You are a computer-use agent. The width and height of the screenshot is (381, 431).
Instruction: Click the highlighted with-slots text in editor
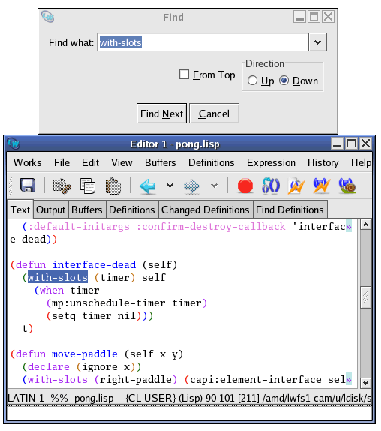pyautogui.click(x=58, y=277)
